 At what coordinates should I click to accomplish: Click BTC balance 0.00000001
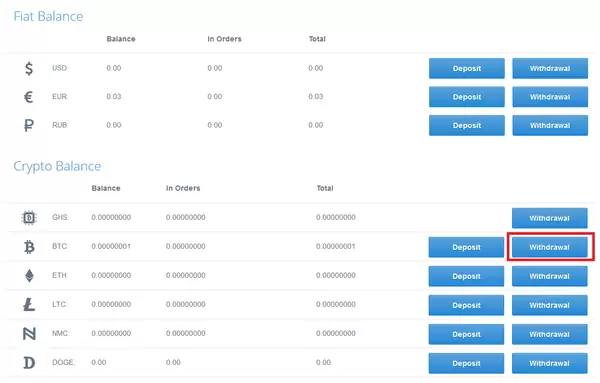[111, 246]
